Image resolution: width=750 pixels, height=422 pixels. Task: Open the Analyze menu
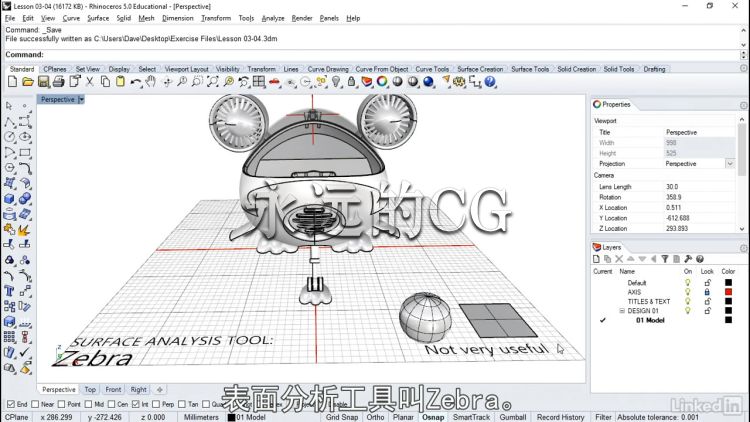tap(273, 18)
